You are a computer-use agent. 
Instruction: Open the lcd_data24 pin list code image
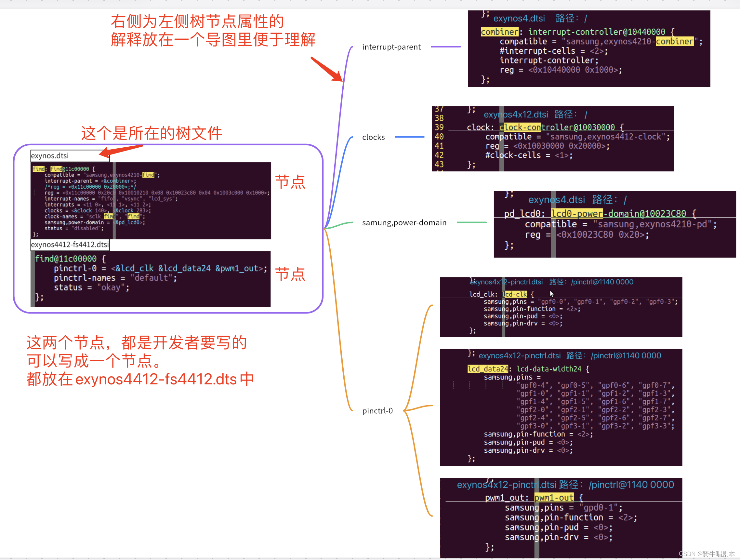coord(561,407)
